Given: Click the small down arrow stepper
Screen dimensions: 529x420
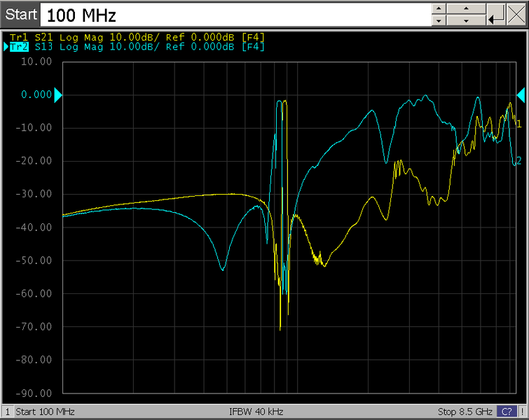Looking at the screenshot, I should (438, 21).
